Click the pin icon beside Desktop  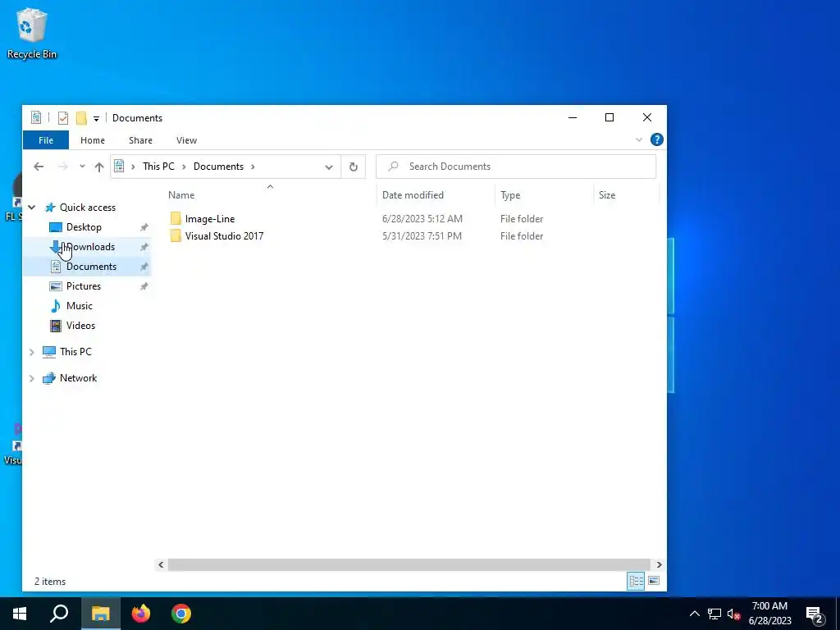[x=144, y=228]
